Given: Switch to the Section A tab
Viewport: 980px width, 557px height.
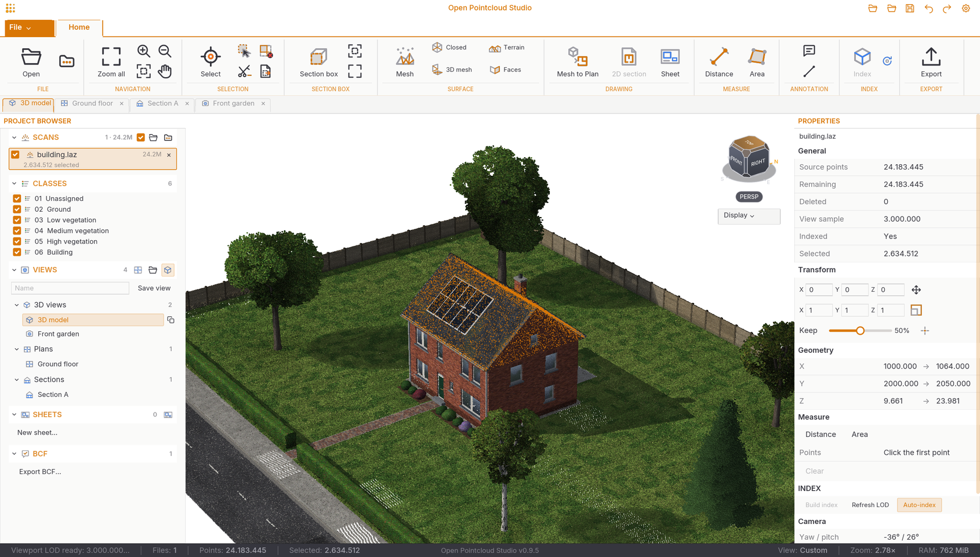Looking at the screenshot, I should point(162,103).
